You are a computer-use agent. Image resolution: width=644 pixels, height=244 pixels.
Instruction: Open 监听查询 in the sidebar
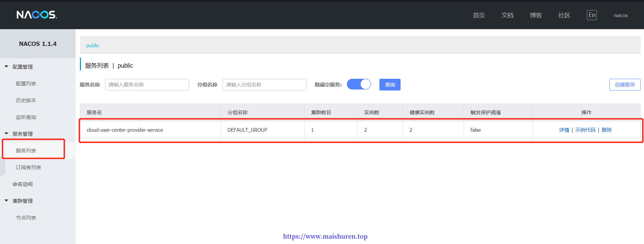[26, 117]
